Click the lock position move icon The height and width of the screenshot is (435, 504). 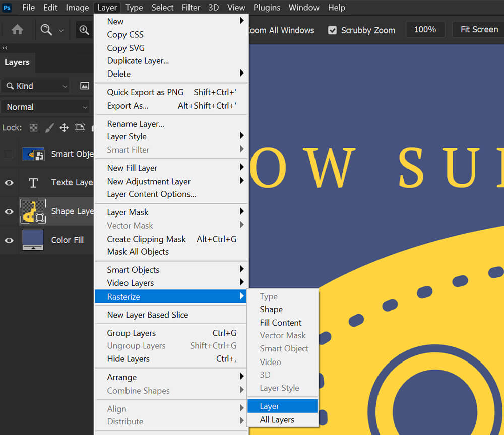click(x=64, y=128)
